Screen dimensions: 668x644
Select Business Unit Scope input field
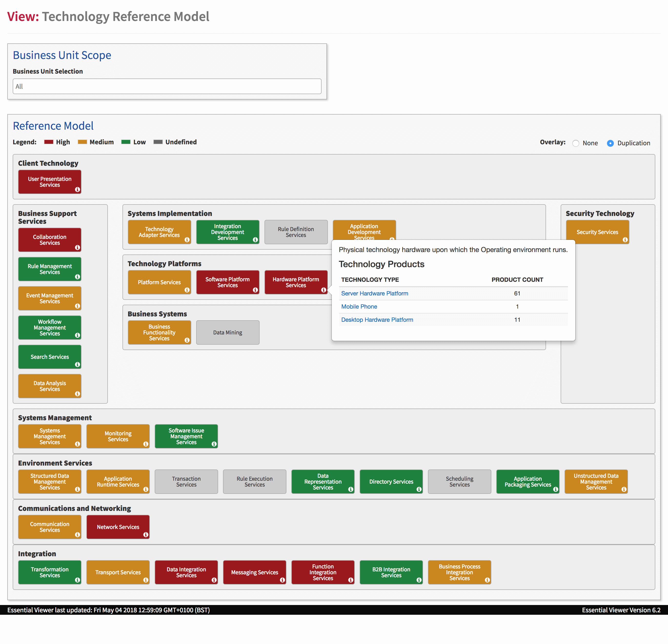click(167, 86)
